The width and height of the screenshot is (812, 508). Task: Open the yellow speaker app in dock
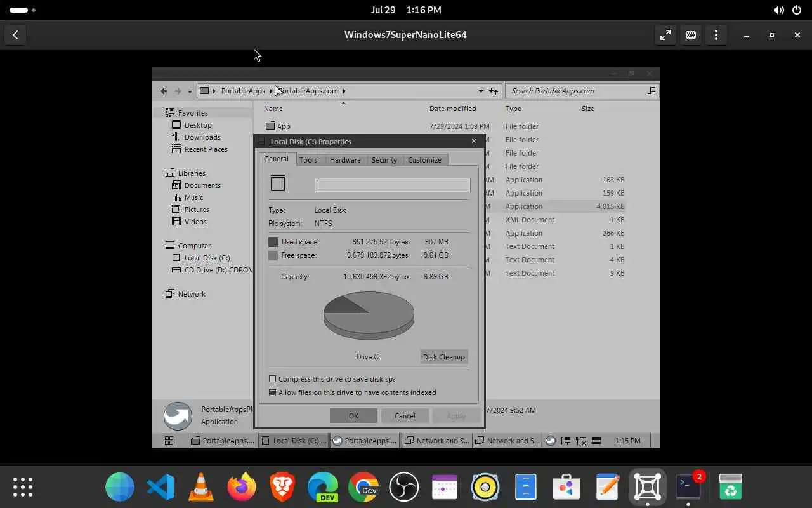(x=485, y=488)
